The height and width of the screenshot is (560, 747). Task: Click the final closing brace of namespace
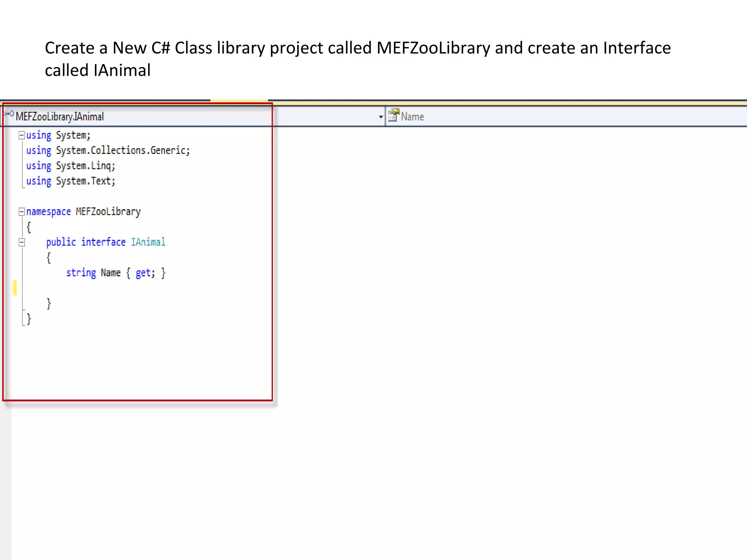[29, 319]
